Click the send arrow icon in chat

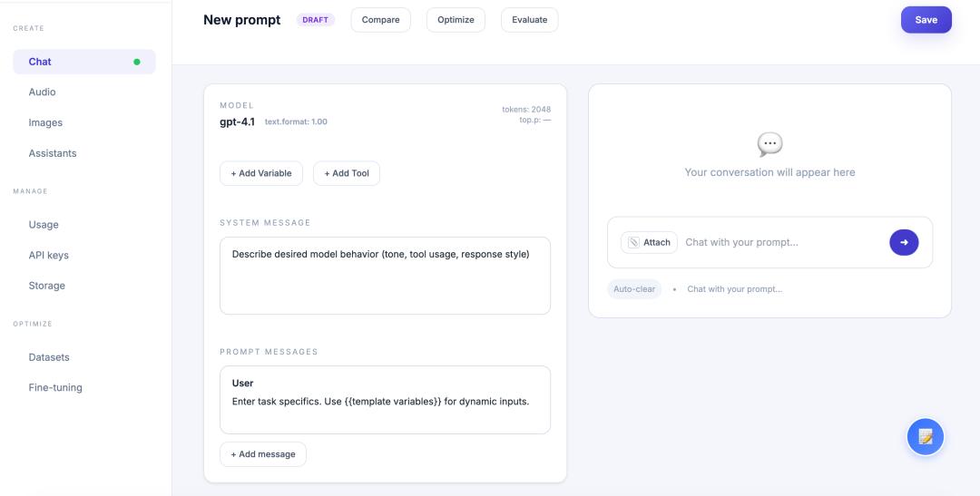904,242
